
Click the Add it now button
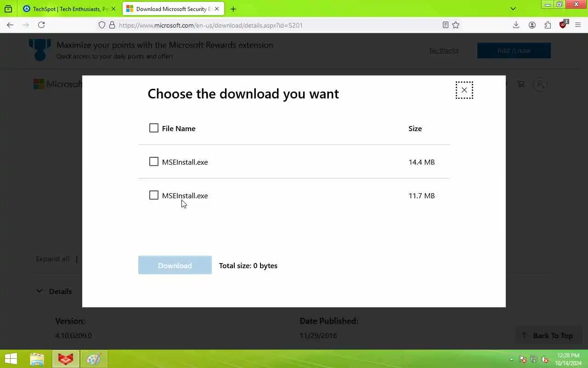[x=514, y=50]
